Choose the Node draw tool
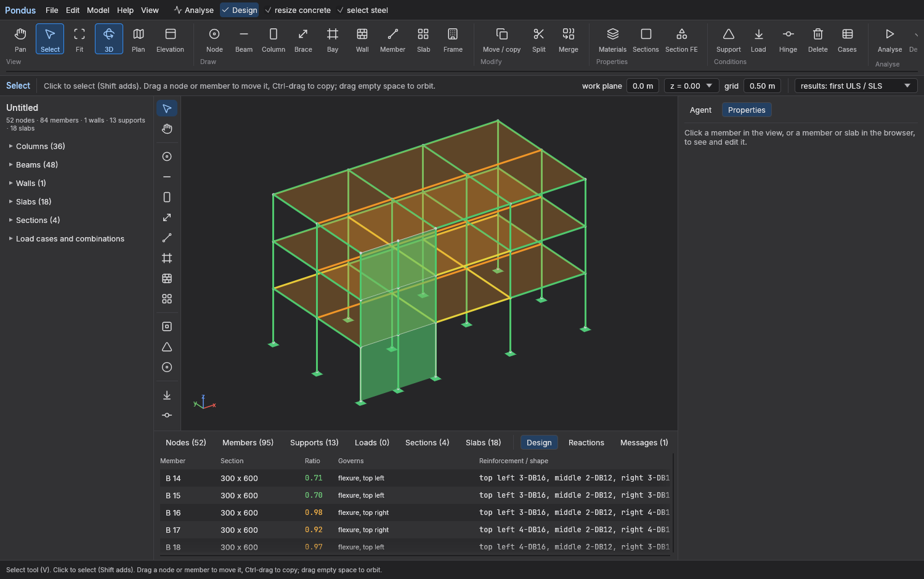Screen dimensions: 924x579 coord(214,39)
